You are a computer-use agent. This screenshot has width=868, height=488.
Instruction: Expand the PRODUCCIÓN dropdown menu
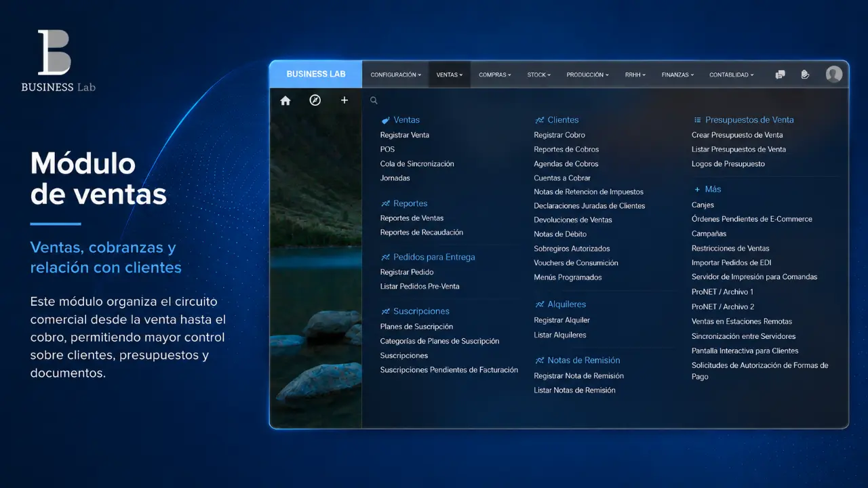click(588, 75)
